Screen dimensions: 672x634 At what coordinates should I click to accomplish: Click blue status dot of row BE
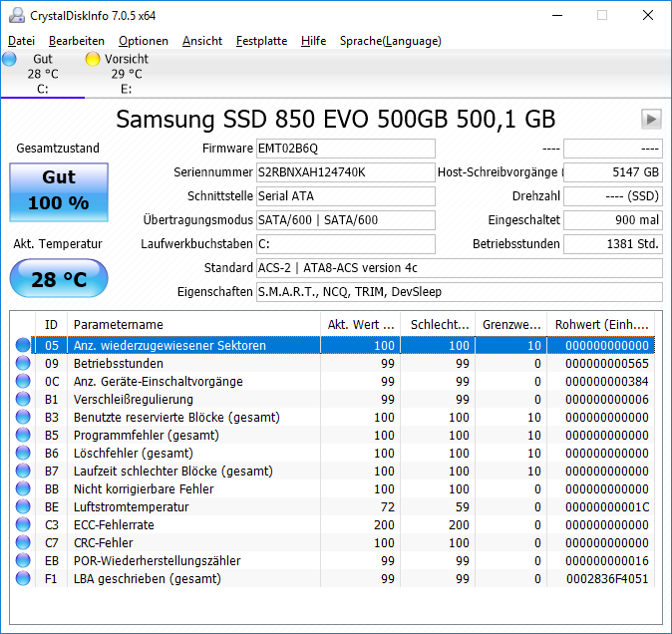pos(23,506)
